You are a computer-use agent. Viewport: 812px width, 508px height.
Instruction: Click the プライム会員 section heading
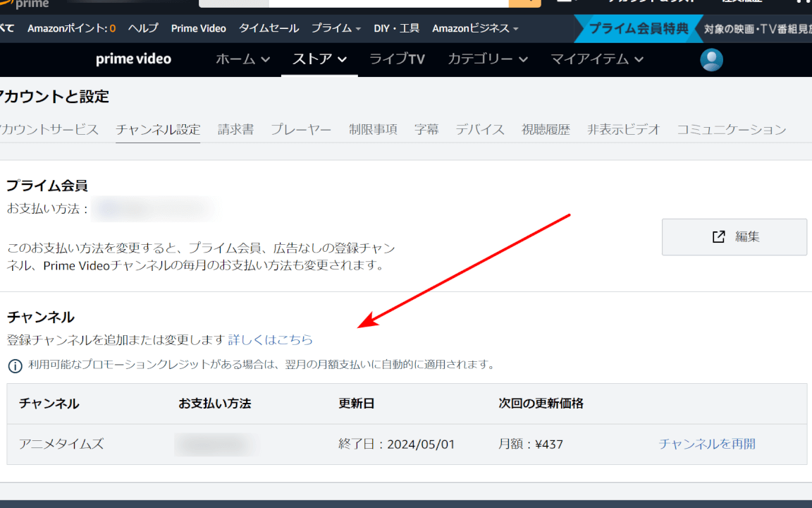pos(47,186)
